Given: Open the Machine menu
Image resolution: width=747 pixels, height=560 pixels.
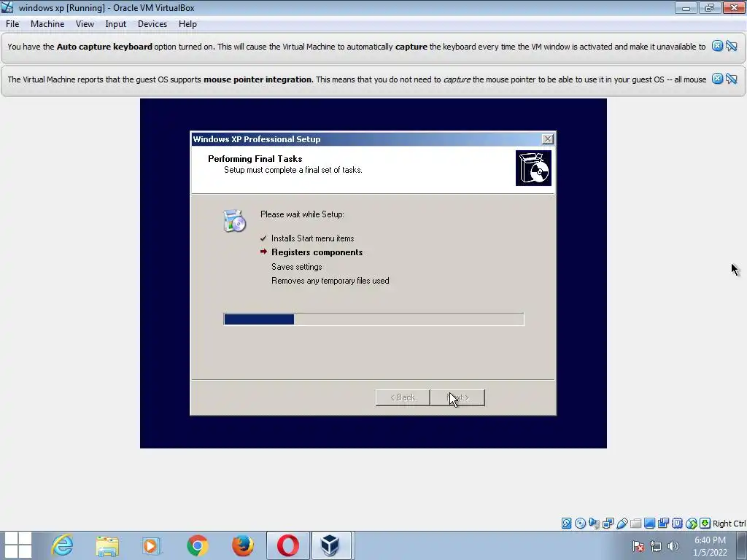Looking at the screenshot, I should tap(47, 24).
